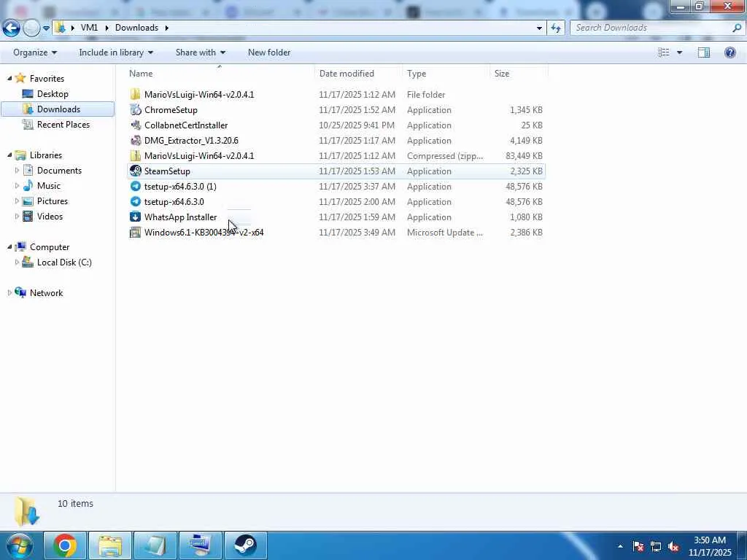Open the Organize menu
This screenshot has width=747, height=560.
tap(35, 52)
